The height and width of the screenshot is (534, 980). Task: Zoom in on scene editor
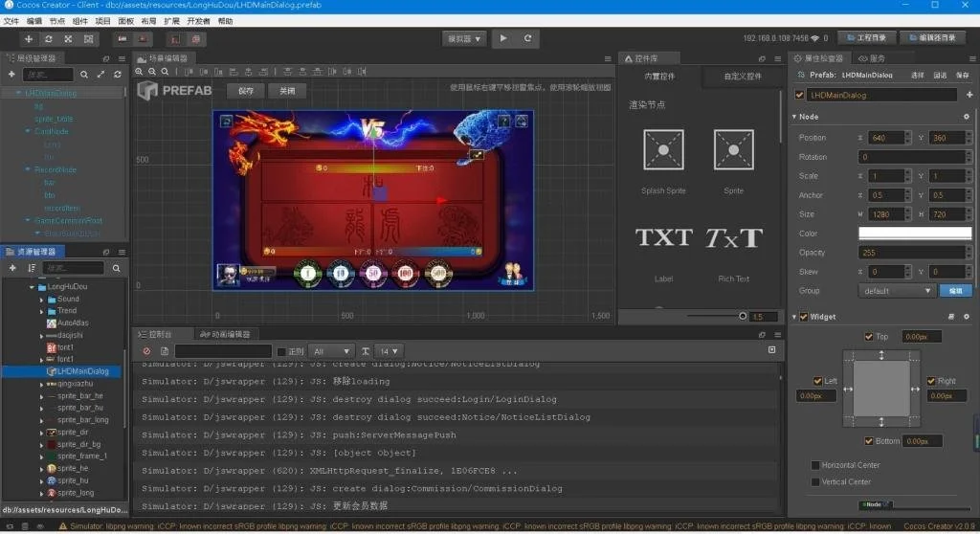pos(140,72)
